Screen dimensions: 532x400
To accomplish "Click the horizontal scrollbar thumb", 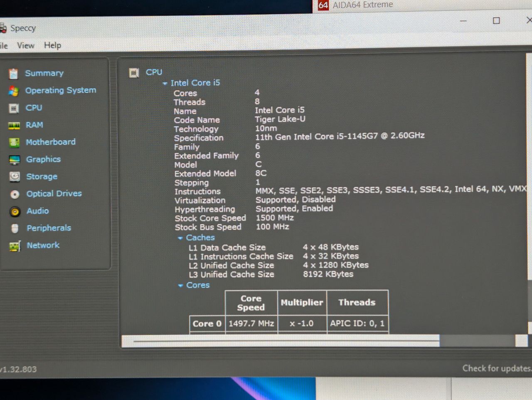I will [x=281, y=341].
